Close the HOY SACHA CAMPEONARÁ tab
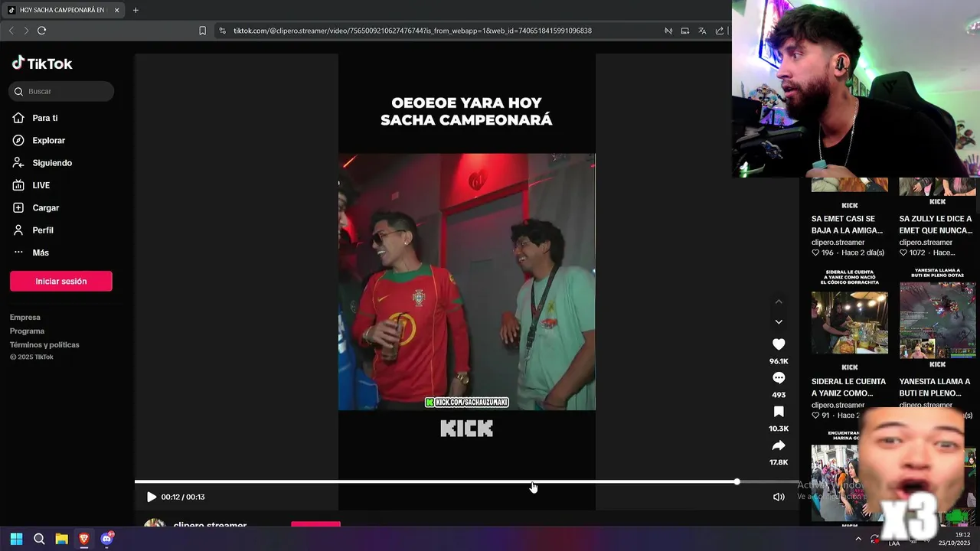 (x=116, y=10)
